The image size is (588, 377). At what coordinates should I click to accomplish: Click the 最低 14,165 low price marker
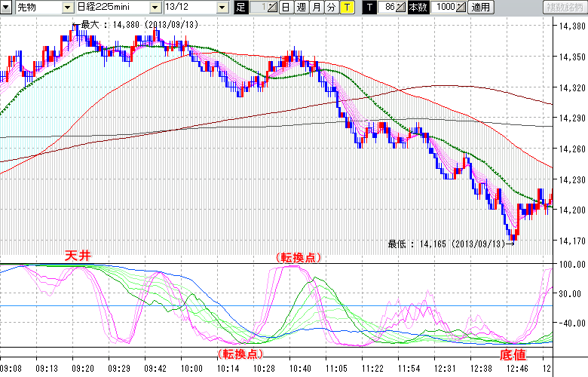pyautogui.click(x=452, y=244)
